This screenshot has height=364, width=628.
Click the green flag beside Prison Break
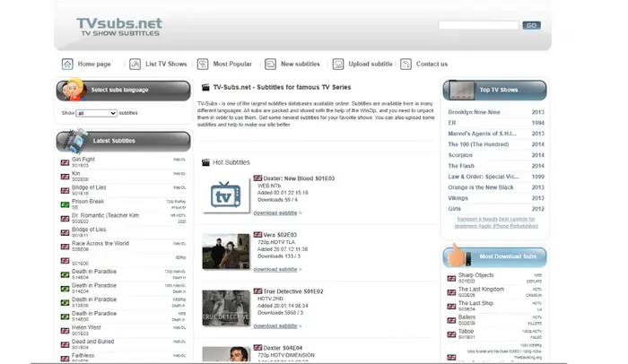65,204
